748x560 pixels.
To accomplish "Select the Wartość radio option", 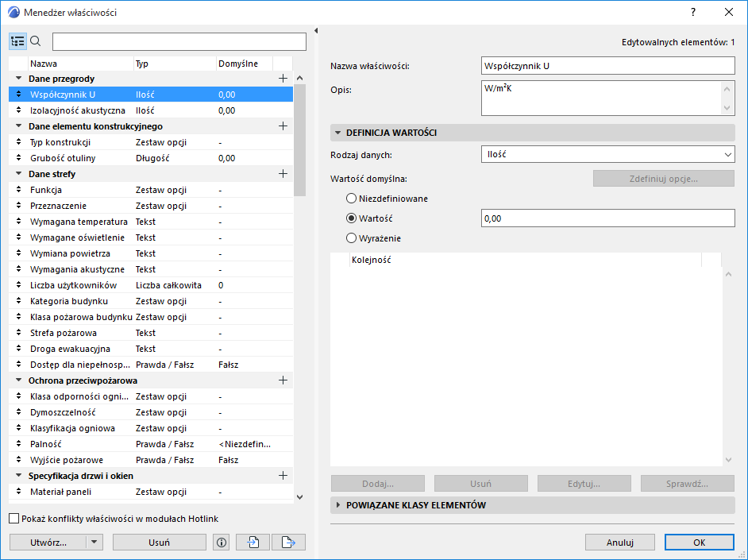I will tap(352, 218).
